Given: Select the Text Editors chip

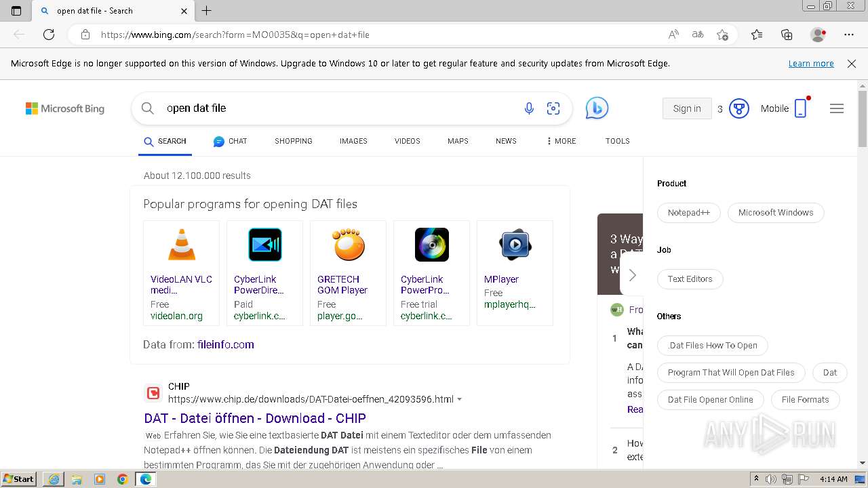Looking at the screenshot, I should [690, 279].
